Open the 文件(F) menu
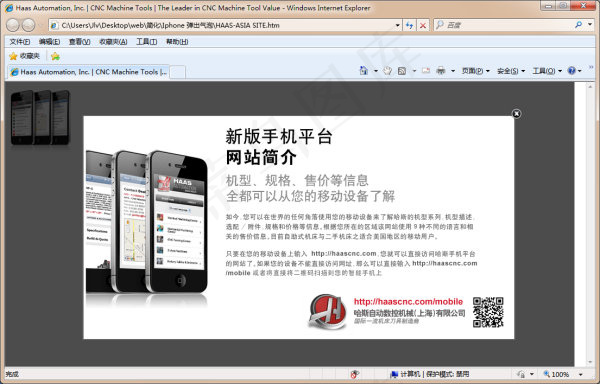600x384 pixels. [20, 42]
